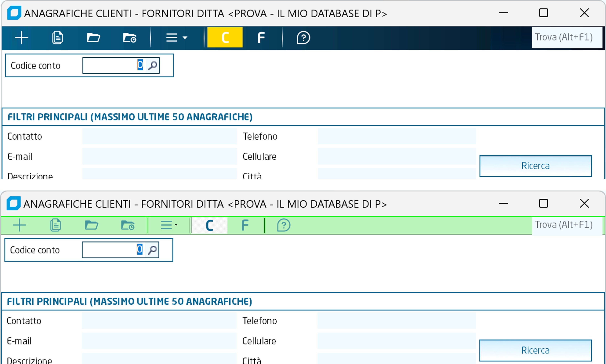This screenshot has width=606, height=364.
Task: Toggle the F suppliers button in green toolbar
Action: [245, 225]
